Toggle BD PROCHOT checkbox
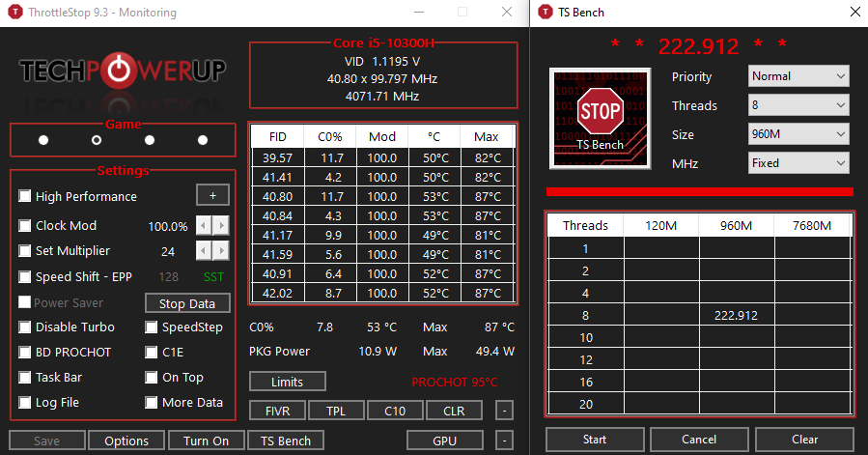 24,352
